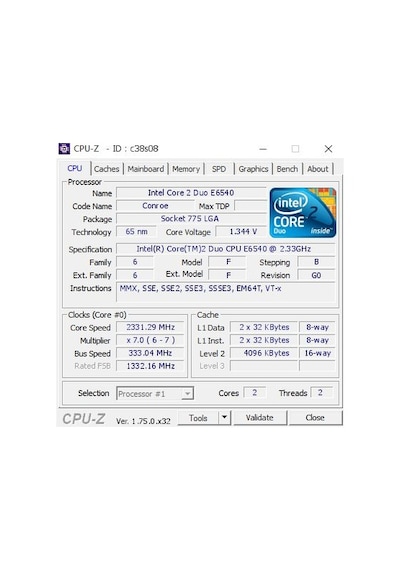400x570 pixels.
Task: Switch to the Mainboard tab
Action: [145, 169]
